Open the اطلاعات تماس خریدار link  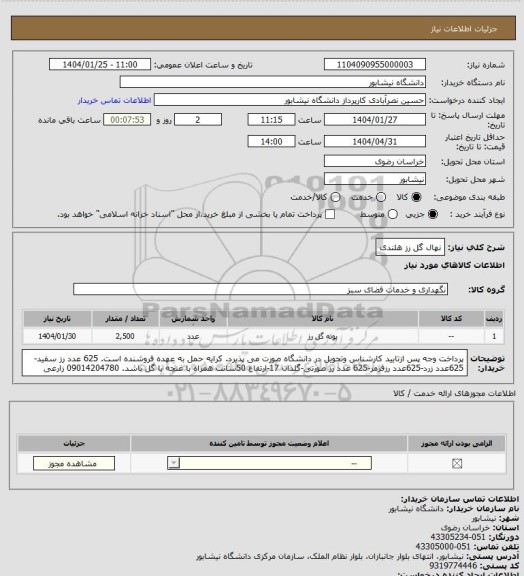point(114,100)
